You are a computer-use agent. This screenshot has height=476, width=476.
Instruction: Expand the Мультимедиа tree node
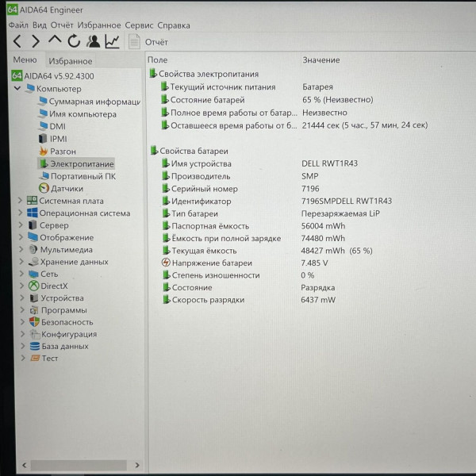pos(21,249)
